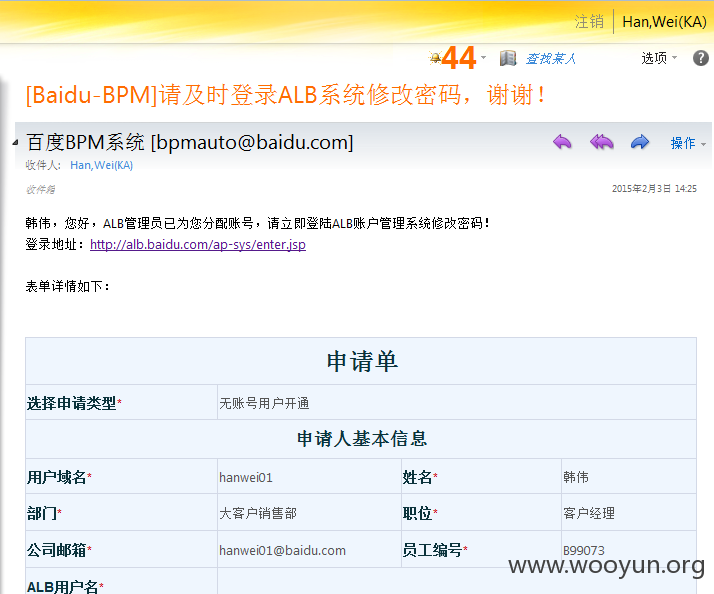Open the address book icon
The height and width of the screenshot is (594, 714).
pos(508,58)
